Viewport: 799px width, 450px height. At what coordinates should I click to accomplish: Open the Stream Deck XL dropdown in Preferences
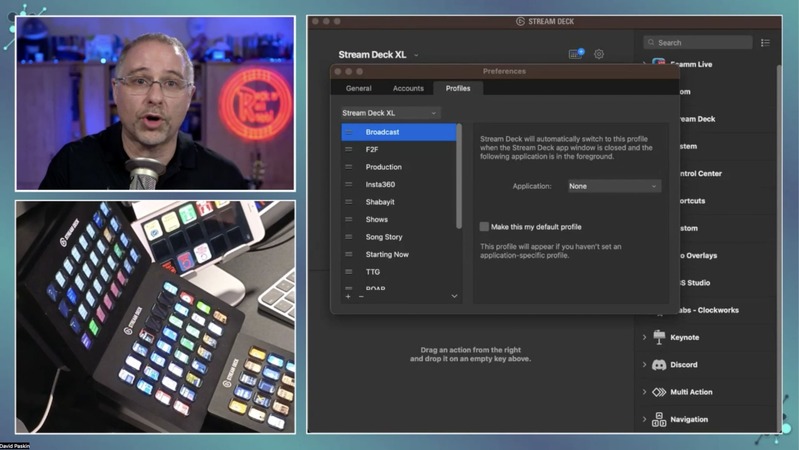[390, 113]
